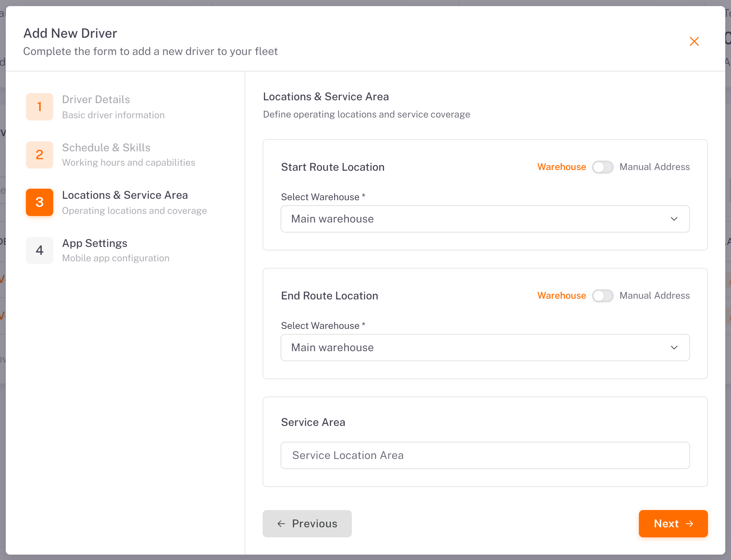This screenshot has height=560, width=731.
Task: Click the Previous button
Action: coord(307,524)
